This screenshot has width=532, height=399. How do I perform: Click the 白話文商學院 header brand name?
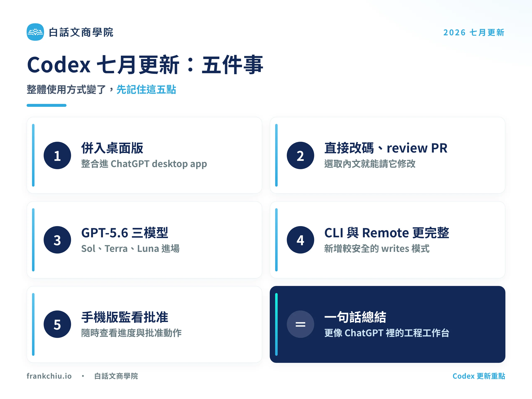tap(81, 32)
